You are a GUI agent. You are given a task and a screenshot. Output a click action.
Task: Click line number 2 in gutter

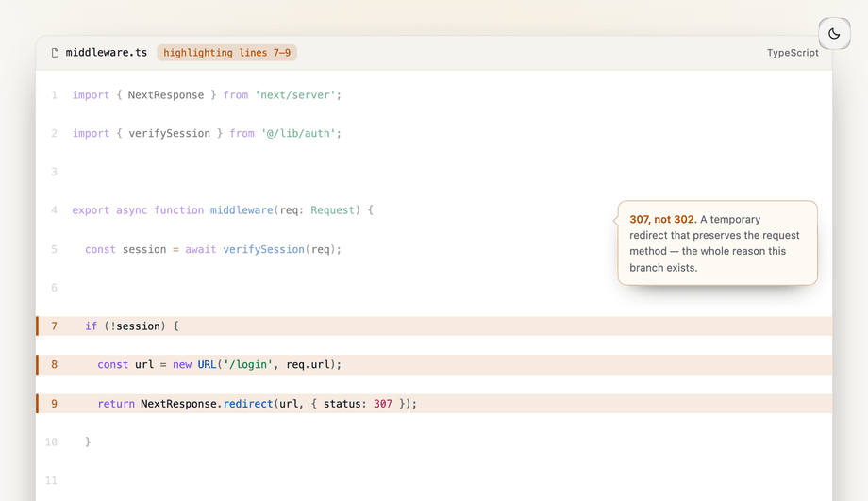pyautogui.click(x=55, y=133)
